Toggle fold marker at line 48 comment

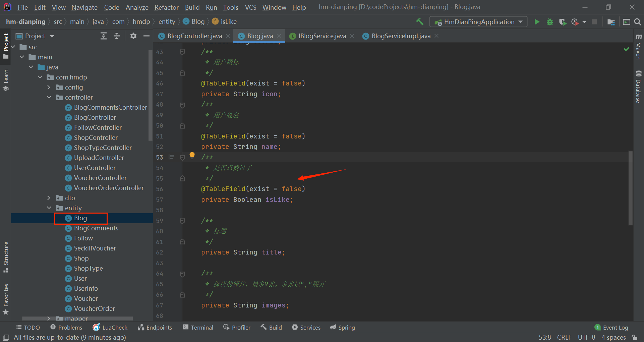point(182,105)
